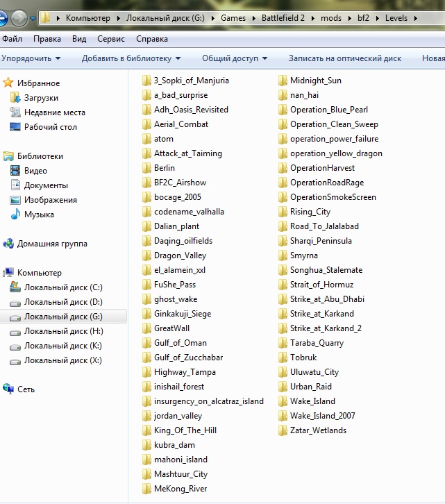Select Tobruk folder name
Screen dimensions: 445x504
pyautogui.click(x=303, y=357)
